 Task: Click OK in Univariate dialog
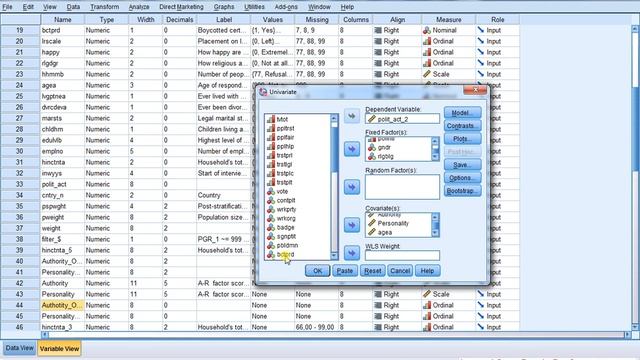coord(317,271)
